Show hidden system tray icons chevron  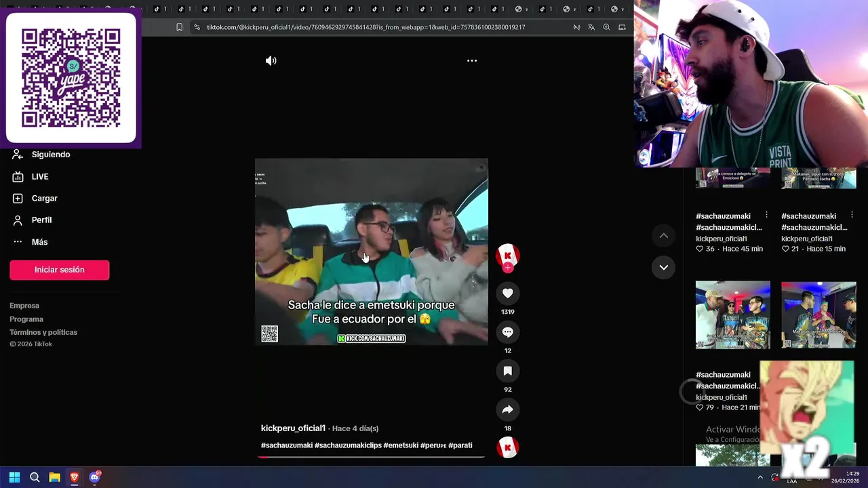coord(760,477)
